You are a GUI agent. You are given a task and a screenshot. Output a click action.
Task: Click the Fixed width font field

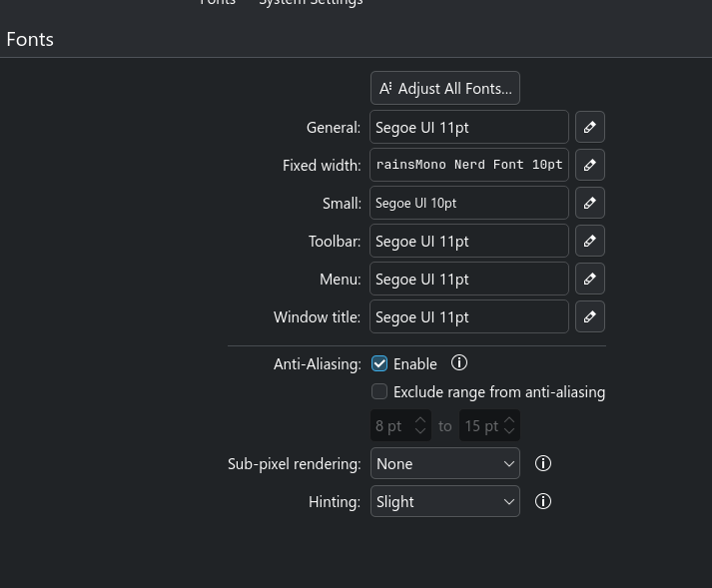point(469,165)
